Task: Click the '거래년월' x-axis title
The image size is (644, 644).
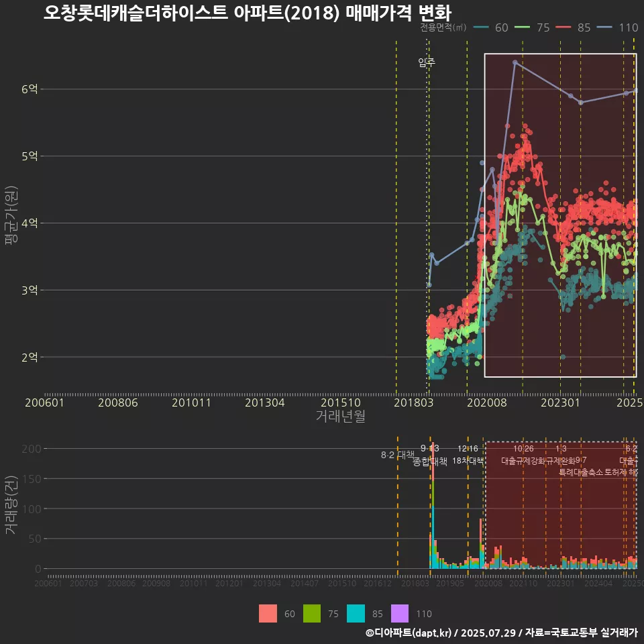Action: pos(341,416)
